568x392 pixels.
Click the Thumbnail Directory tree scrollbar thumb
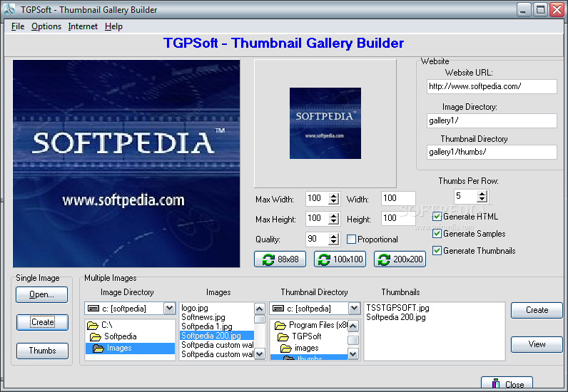tap(353, 340)
